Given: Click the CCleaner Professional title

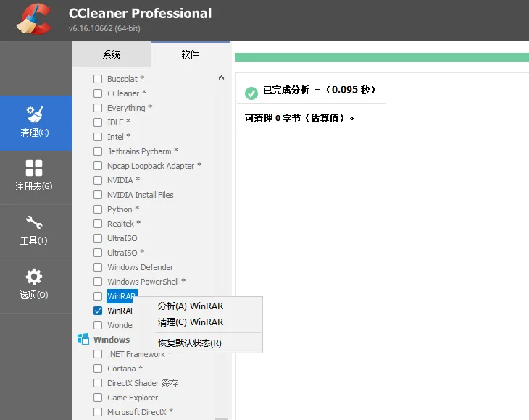Looking at the screenshot, I should pos(140,14).
